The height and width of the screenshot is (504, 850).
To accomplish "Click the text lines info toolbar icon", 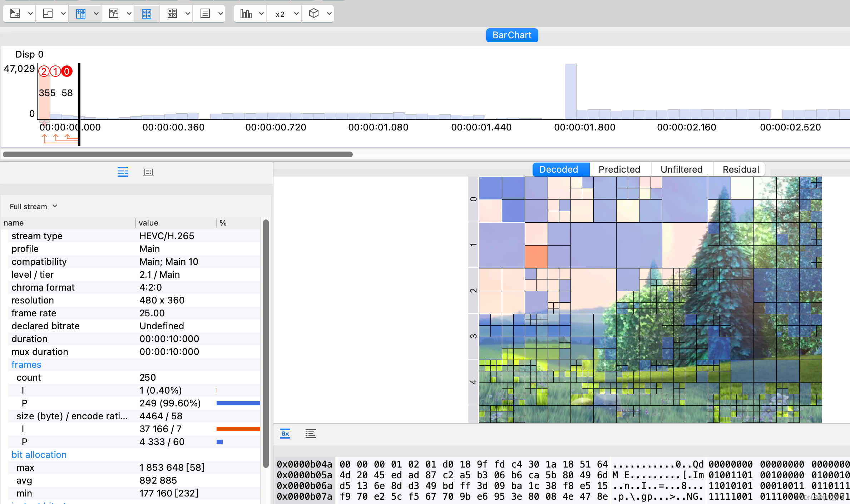I will click(205, 14).
